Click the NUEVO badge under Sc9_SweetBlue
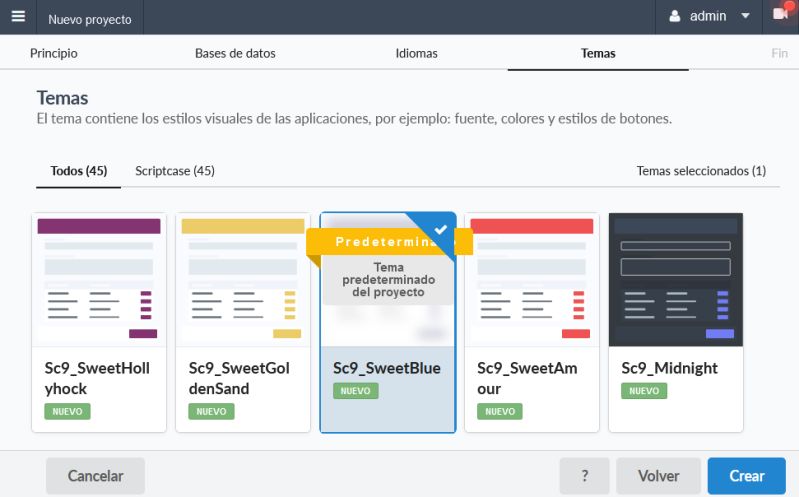Viewport: 799px width, 497px height. coord(356,391)
